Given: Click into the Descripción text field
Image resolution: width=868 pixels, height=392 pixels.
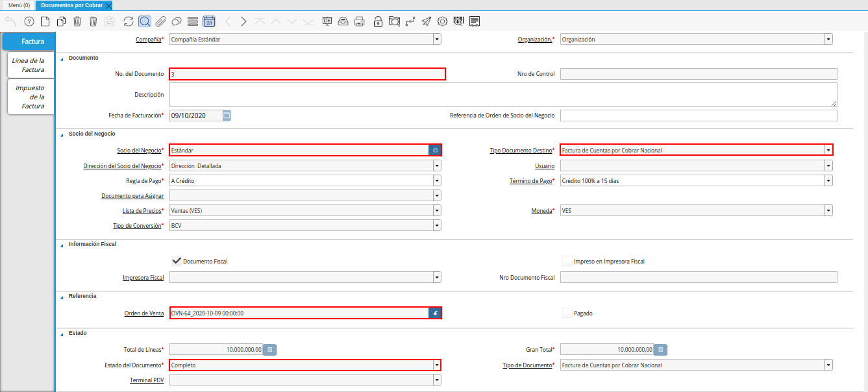Looking at the screenshot, I should click(x=502, y=94).
